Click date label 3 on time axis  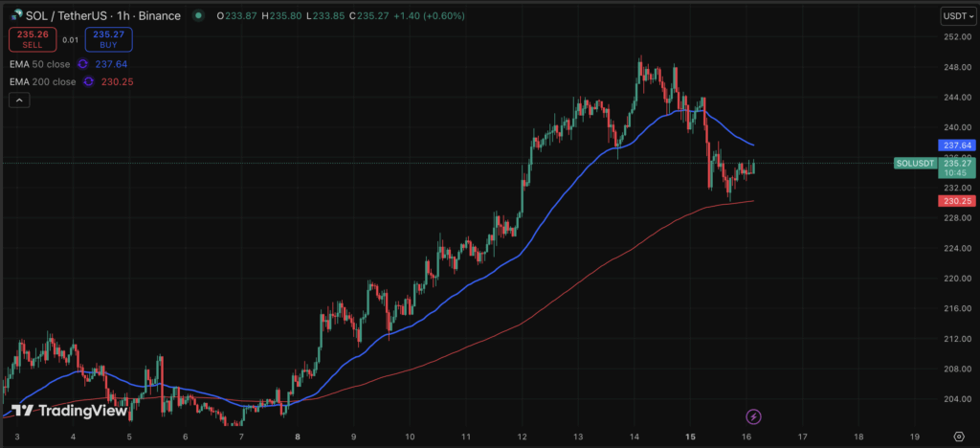click(x=17, y=437)
